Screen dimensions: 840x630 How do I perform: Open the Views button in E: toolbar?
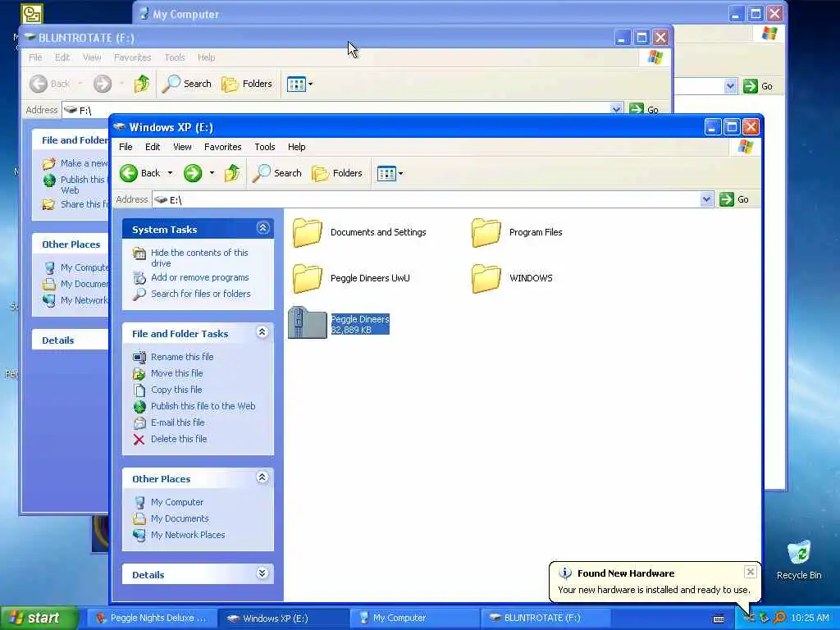pos(386,174)
